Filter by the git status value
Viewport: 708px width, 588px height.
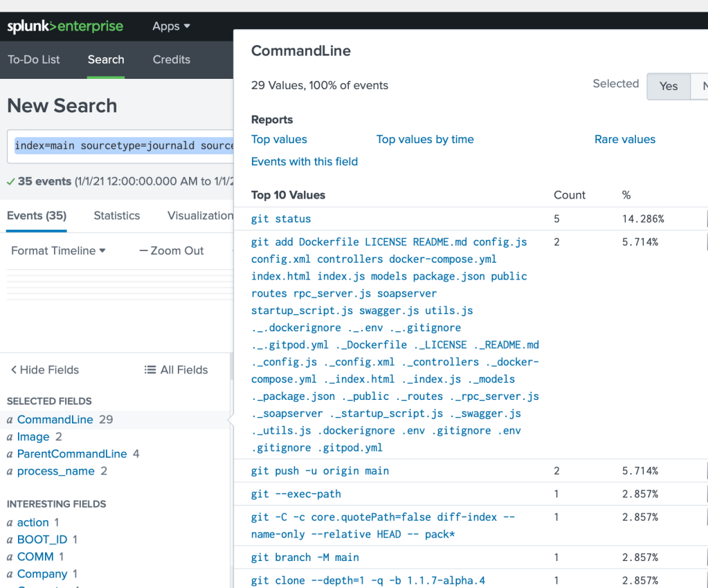(x=281, y=219)
